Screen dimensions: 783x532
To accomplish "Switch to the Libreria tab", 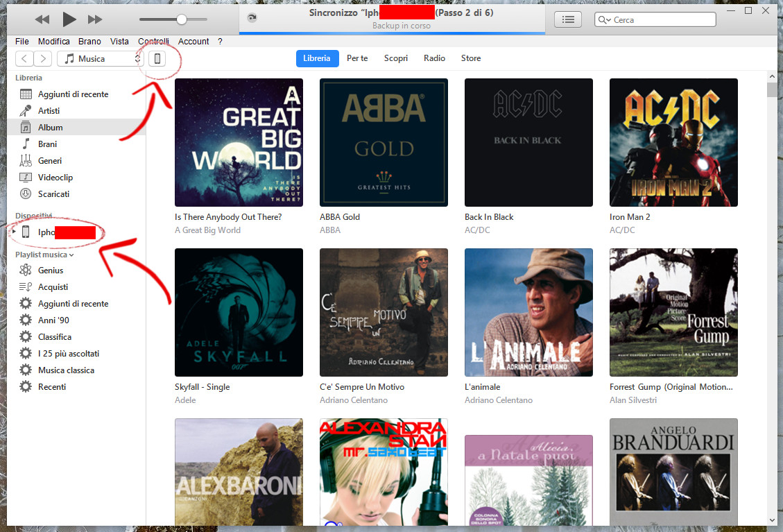I will coord(317,58).
